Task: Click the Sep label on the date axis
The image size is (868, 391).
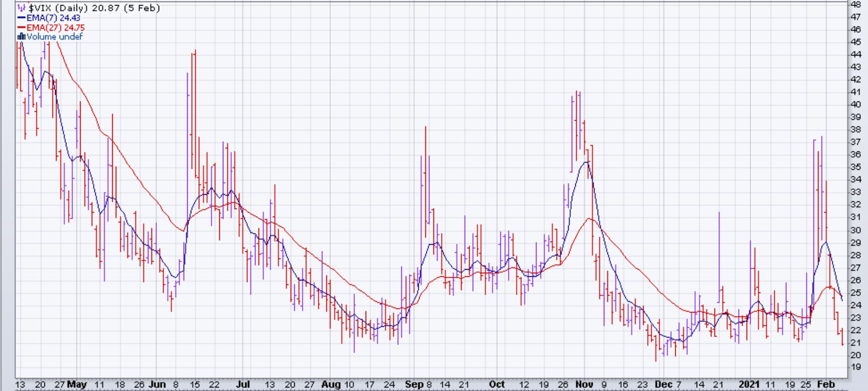Action: click(414, 384)
